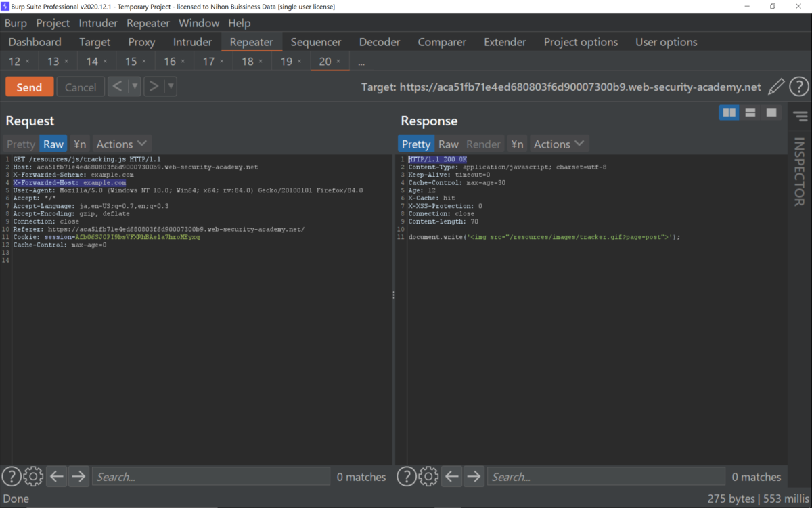Image resolution: width=812 pixels, height=508 pixels.
Task: Open request search help icon
Action: tap(11, 477)
